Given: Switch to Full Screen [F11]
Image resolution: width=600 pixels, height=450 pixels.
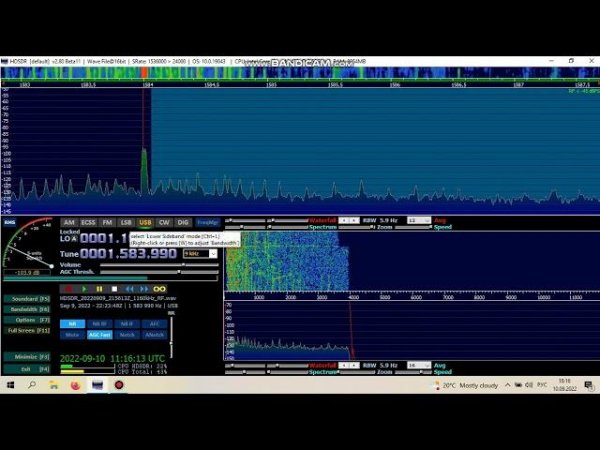Looking at the screenshot, I should tap(27, 331).
